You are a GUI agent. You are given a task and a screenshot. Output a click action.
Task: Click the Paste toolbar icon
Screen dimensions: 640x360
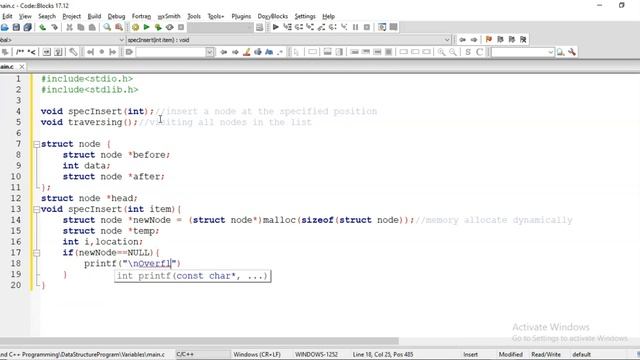click(x=92, y=27)
